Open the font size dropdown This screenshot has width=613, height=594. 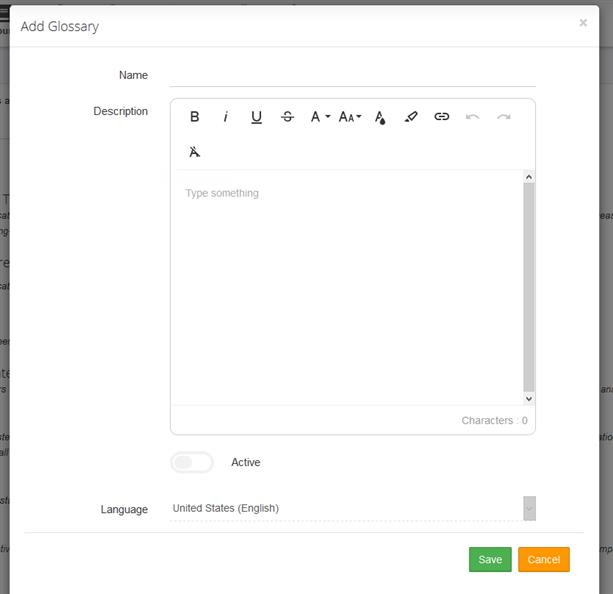click(350, 117)
